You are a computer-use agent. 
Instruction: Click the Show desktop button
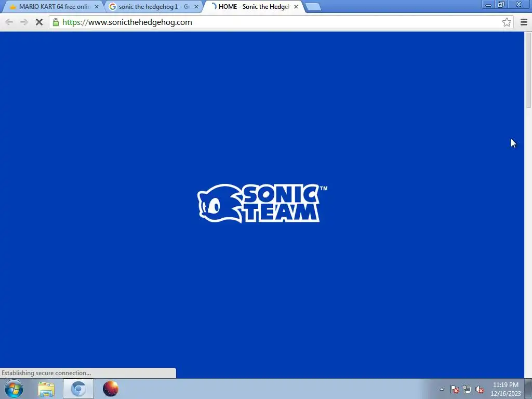[x=528, y=389]
